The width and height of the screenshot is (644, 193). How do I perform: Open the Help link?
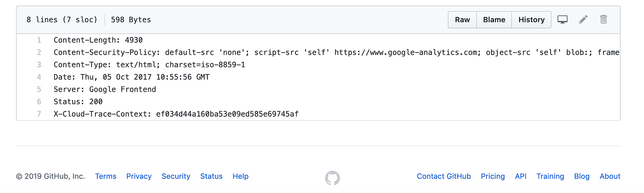(x=240, y=176)
